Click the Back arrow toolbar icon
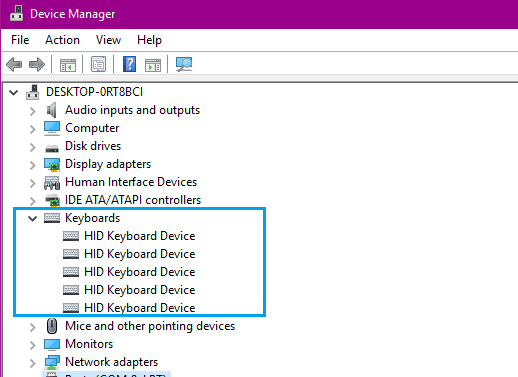The width and height of the screenshot is (518, 377). click(x=14, y=64)
